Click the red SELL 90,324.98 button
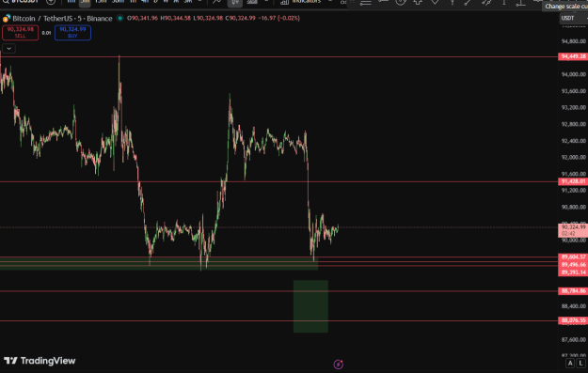Image resolution: width=588 pixels, height=373 pixels. [21, 33]
